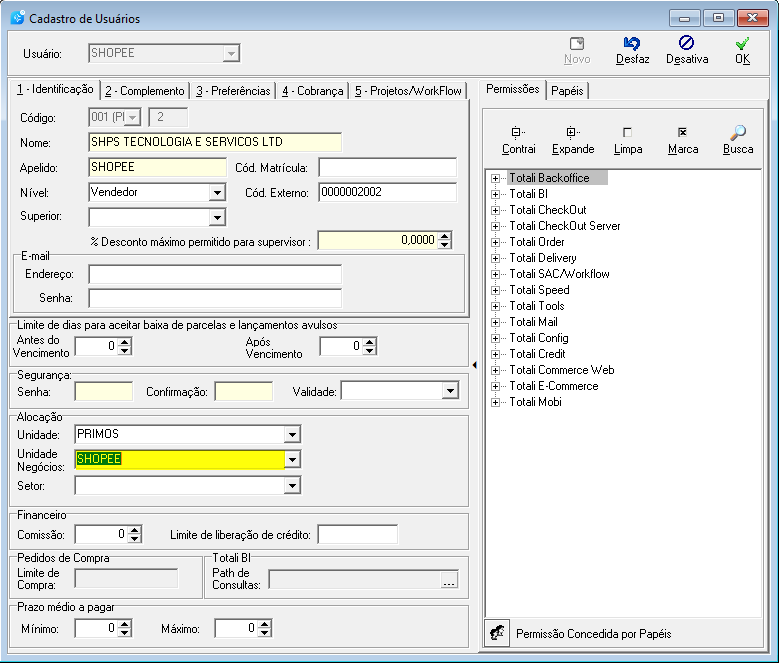Switch to the 2 - Complemento tab

pyautogui.click(x=145, y=91)
